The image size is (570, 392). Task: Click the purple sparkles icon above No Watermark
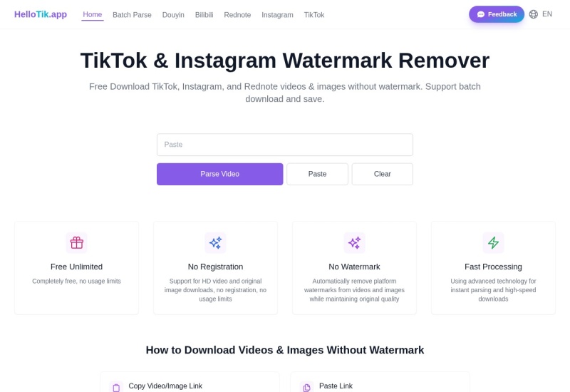pos(354,242)
